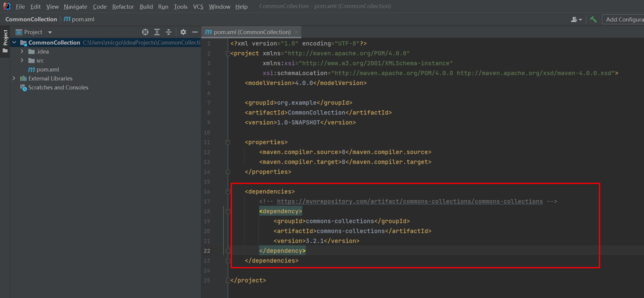Viewport: 644px width, 298px height.
Task: Click the folder icon below Project side tab
Action: (5, 51)
